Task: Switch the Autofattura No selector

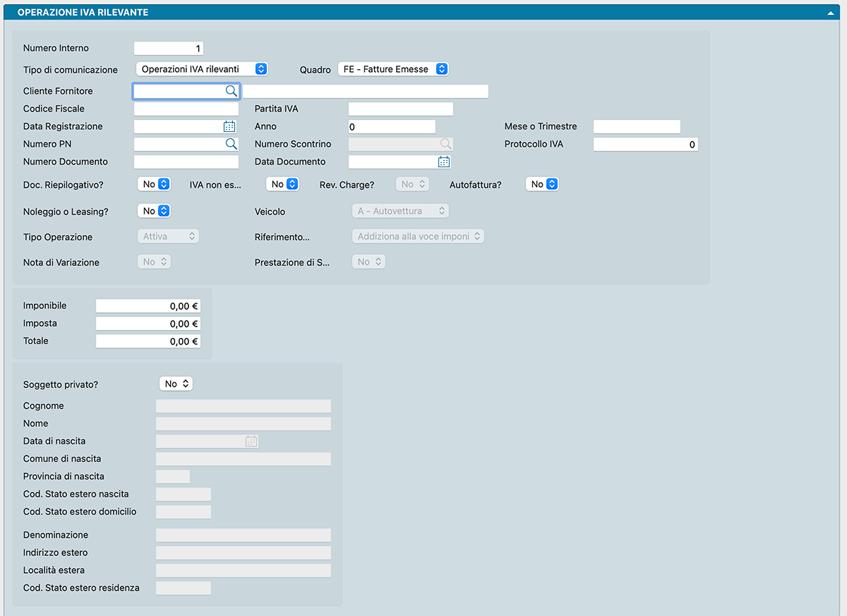Action: click(542, 184)
